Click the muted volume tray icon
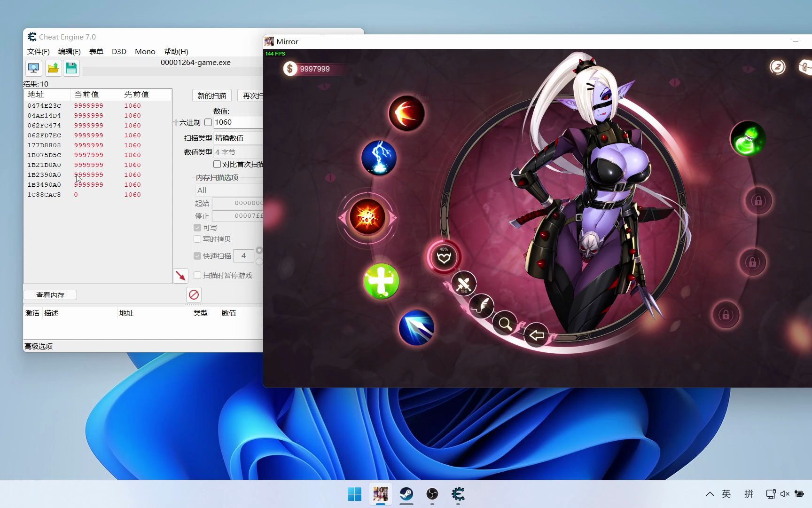812x508 pixels. (785, 494)
